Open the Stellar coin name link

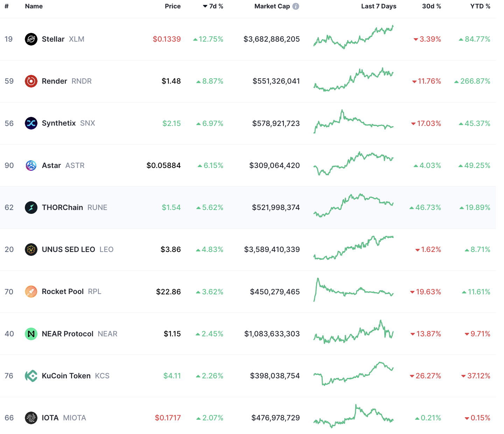point(53,39)
